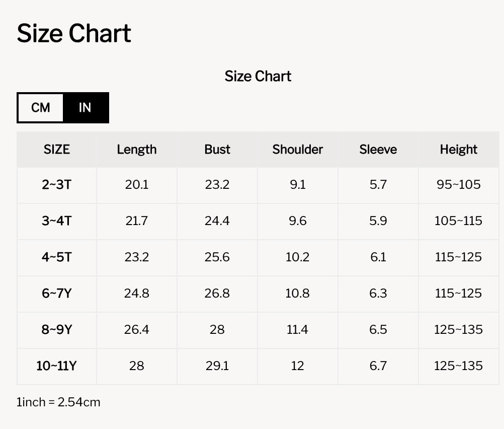Viewport: 504px width, 429px height.
Task: Select the IN unit toggle
Action: click(85, 107)
